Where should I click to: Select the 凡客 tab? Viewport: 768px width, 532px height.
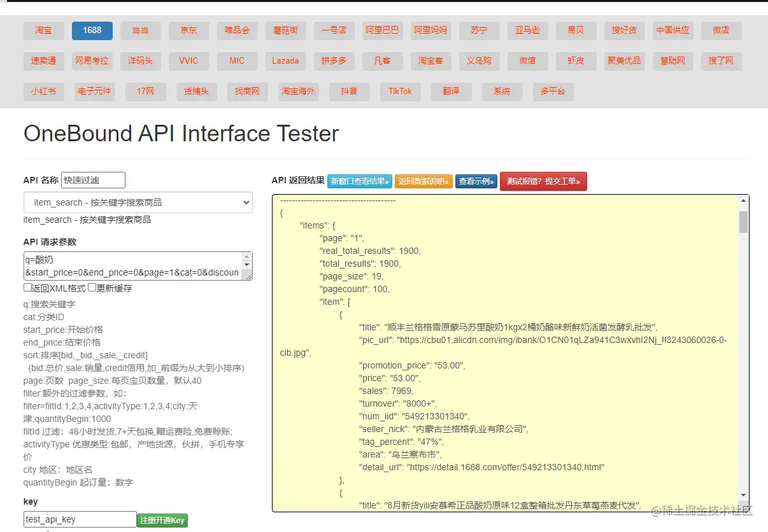(383, 61)
